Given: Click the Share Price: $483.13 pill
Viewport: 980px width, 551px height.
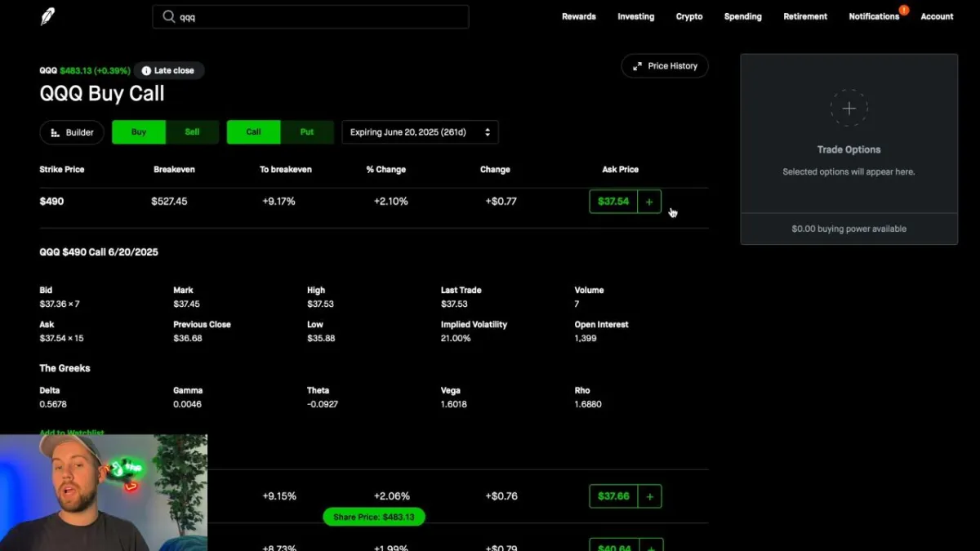Looking at the screenshot, I should pos(374,517).
